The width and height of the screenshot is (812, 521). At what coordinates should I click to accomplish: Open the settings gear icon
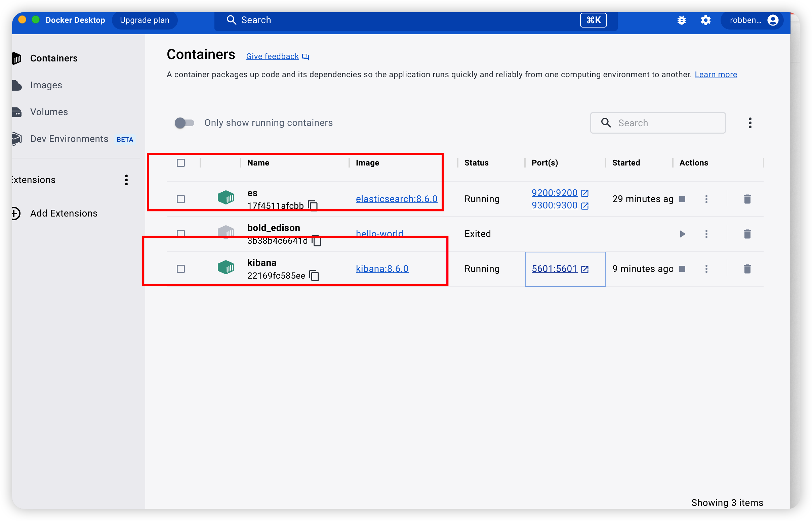point(705,20)
